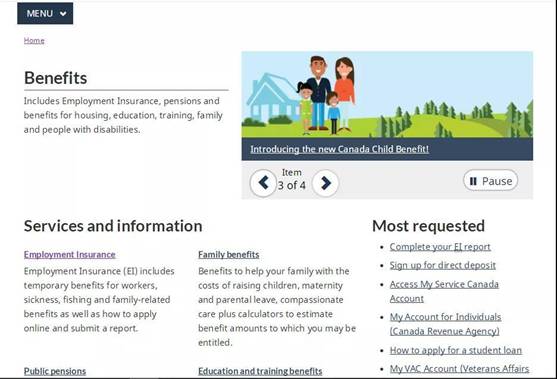Open the Home breadcrumb link
Screen dimensions: 557x379
coord(34,40)
